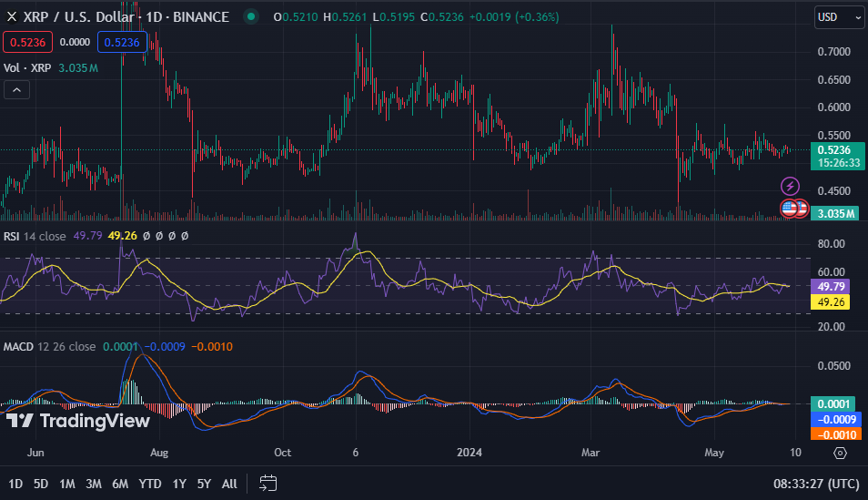
Task: Select the All time range
Action: click(229, 483)
